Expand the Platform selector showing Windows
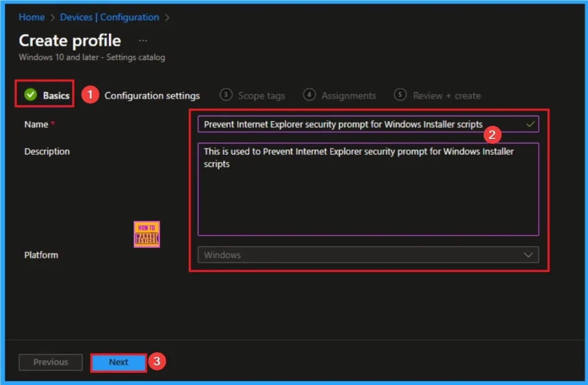Image resolution: width=588 pixels, height=385 pixels. point(367,255)
